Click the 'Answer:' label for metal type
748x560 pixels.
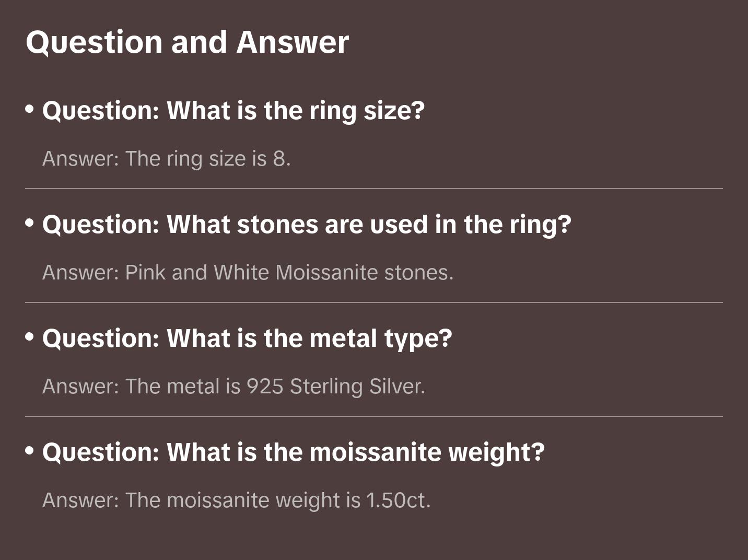click(81, 387)
